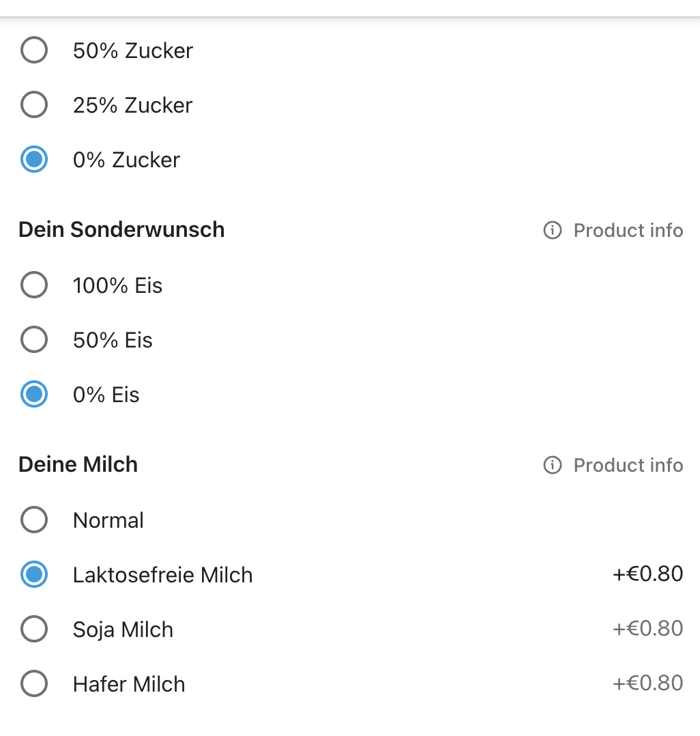Click info icon beside Deine Milch
This screenshot has height=736, width=700.
coord(552,466)
